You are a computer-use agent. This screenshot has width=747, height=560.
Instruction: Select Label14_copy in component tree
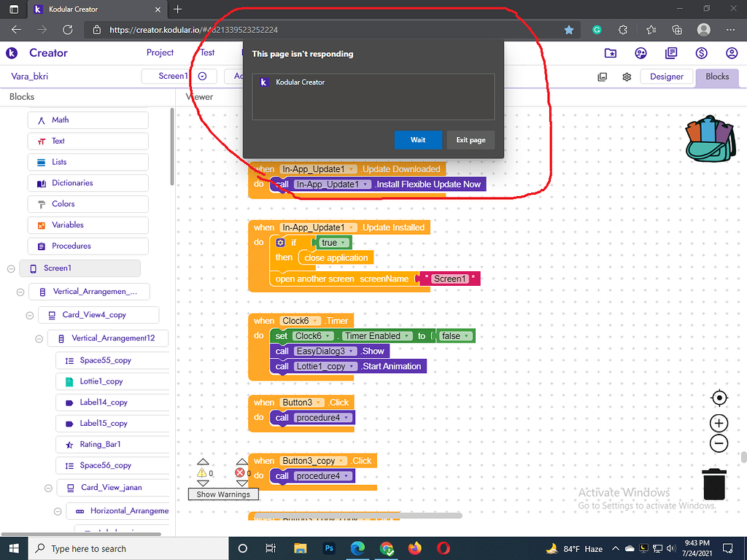coord(112,402)
